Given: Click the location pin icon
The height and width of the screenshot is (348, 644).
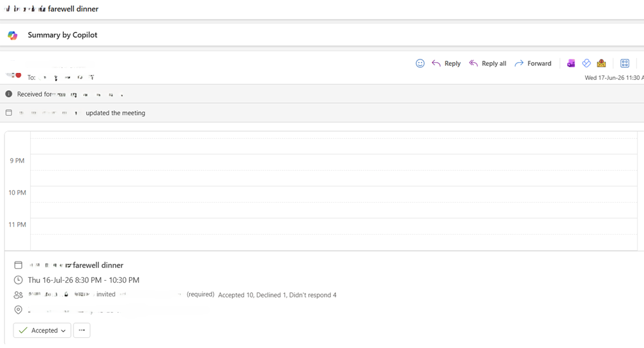Looking at the screenshot, I should click(18, 310).
